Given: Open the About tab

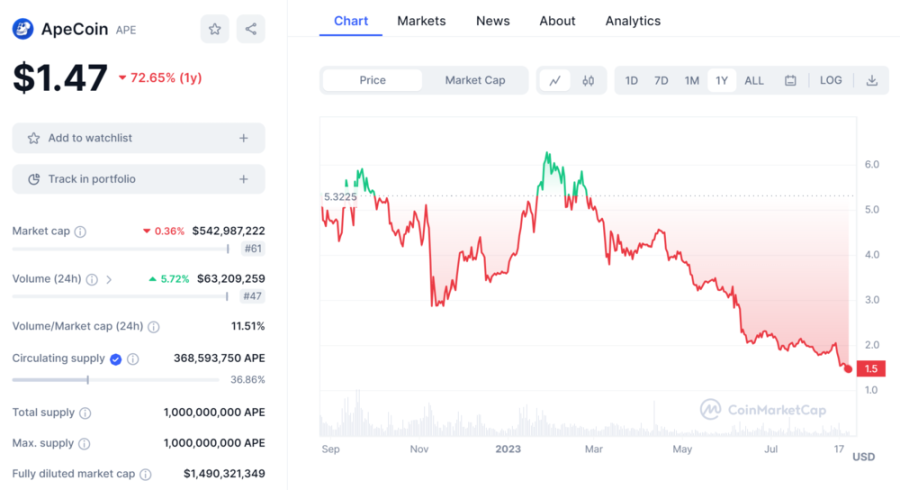Looking at the screenshot, I should pyautogui.click(x=557, y=21).
